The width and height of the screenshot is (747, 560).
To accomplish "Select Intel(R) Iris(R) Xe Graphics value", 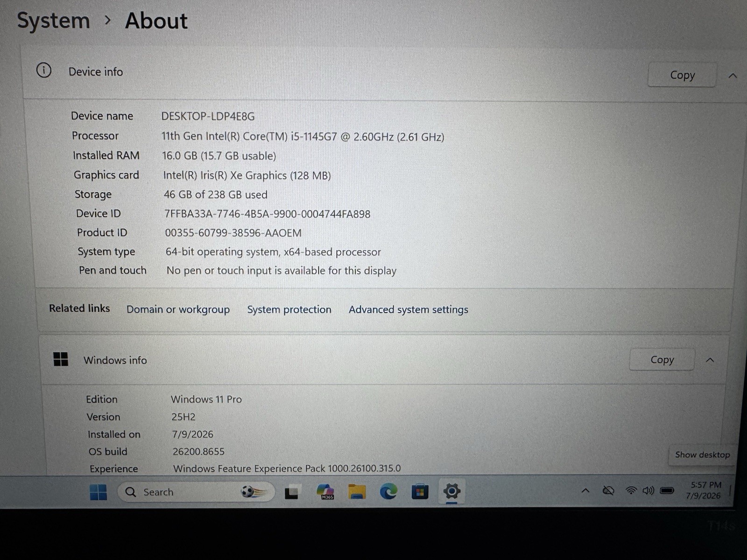I will [247, 175].
